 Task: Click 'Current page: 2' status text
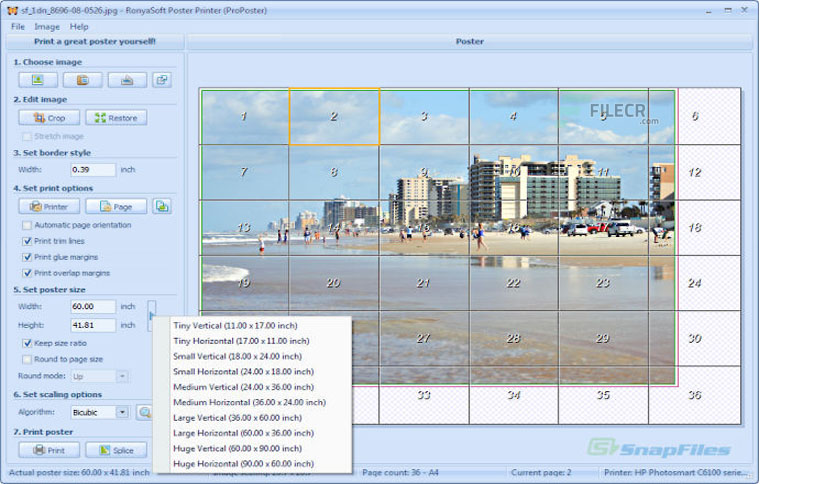[541, 472]
